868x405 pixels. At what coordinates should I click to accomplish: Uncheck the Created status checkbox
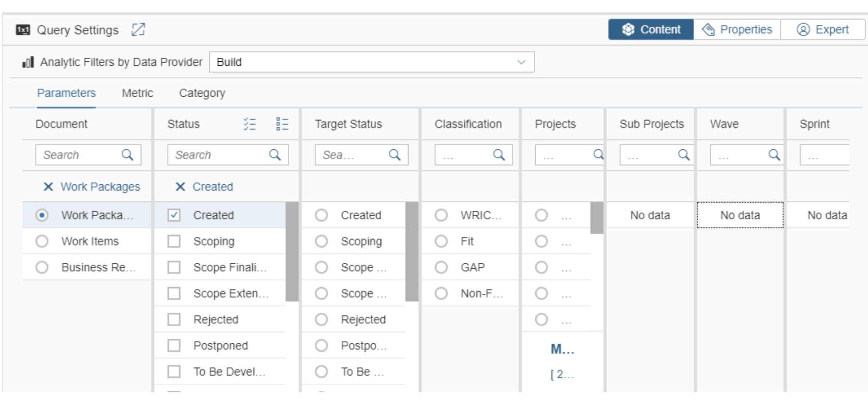pos(174,215)
